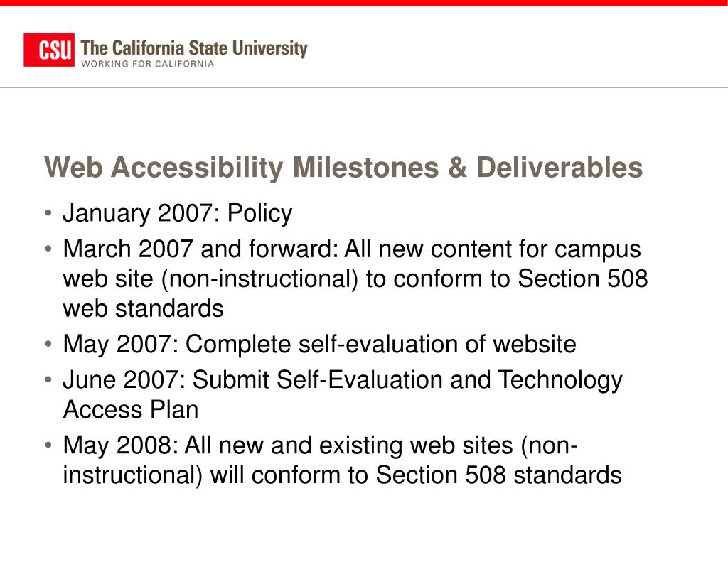This screenshot has height=562, width=728.
Task: Click the bullet dot before June 2007
Action: point(48,380)
